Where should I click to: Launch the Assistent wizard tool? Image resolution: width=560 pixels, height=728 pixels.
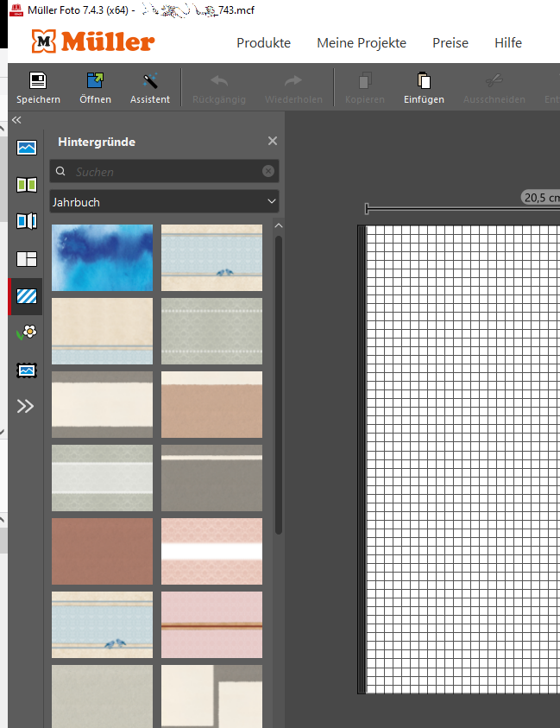pyautogui.click(x=150, y=81)
